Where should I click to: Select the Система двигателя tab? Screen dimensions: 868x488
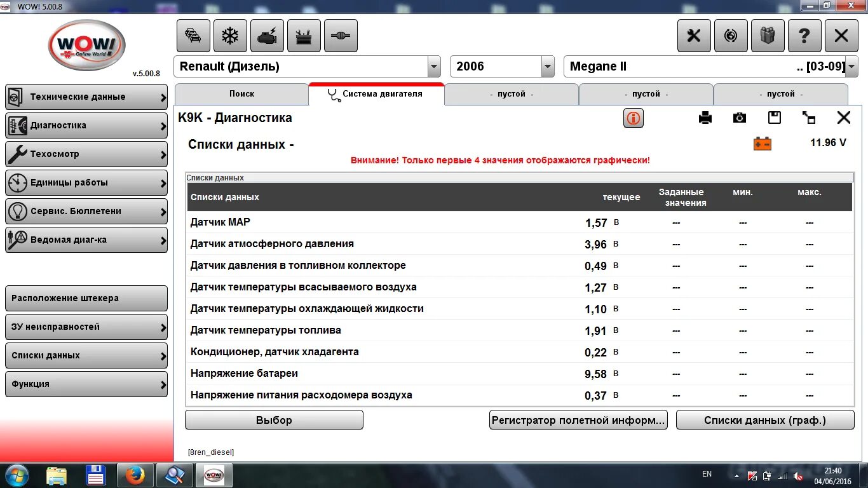point(376,94)
